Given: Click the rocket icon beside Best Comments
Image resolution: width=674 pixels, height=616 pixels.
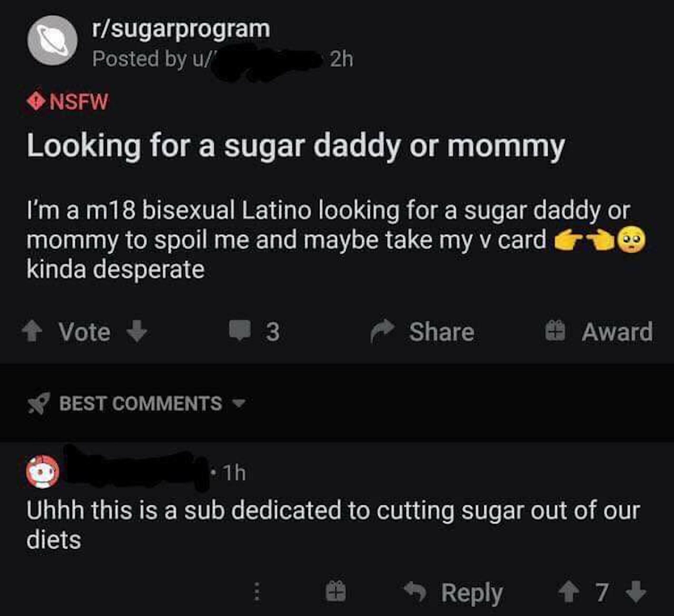Looking at the screenshot, I should 38,403.
